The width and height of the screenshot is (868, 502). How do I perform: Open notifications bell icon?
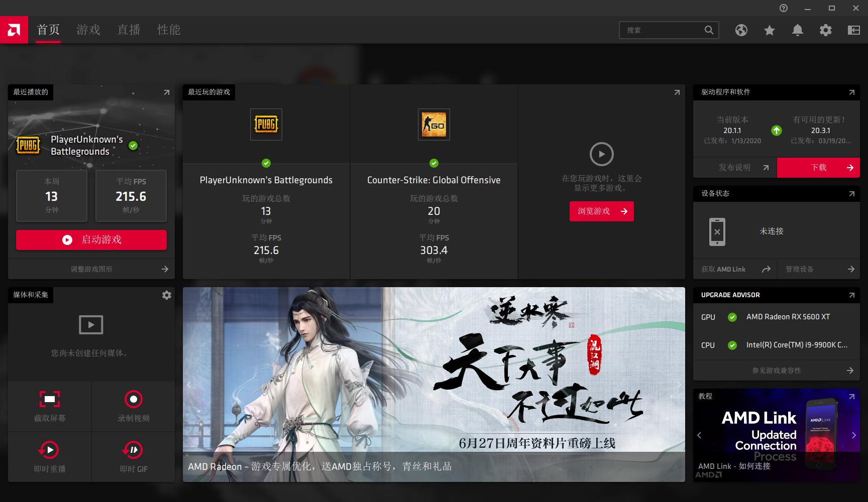(797, 30)
